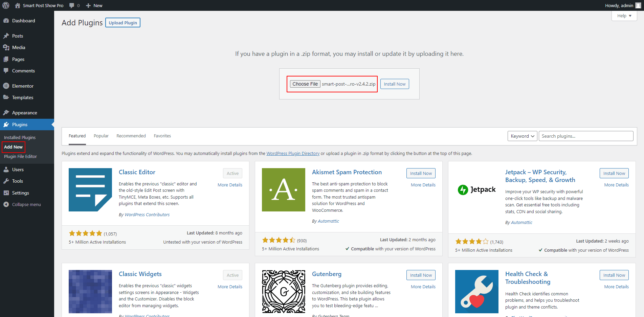Open the WordPress Plugin Directory link
Screen dimensions: 644x317
click(x=293, y=154)
